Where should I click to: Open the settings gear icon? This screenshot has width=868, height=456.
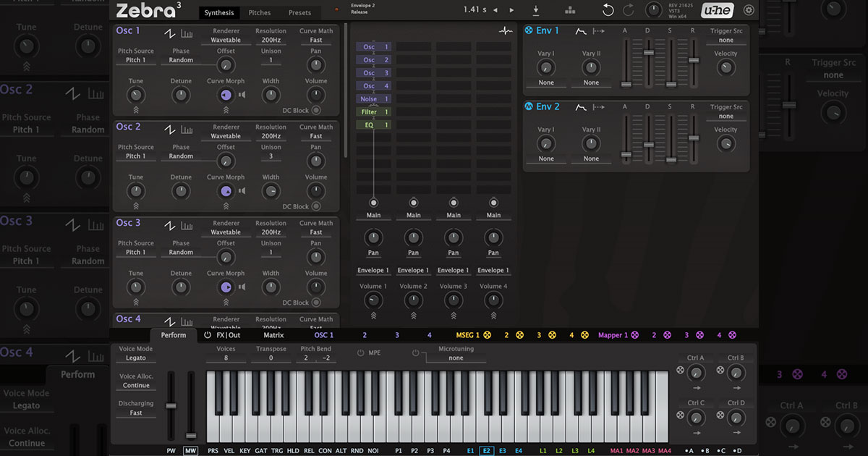pos(749,10)
